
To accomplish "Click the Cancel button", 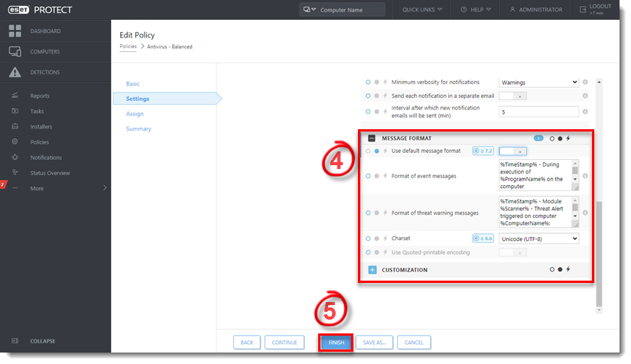I will tap(414, 343).
